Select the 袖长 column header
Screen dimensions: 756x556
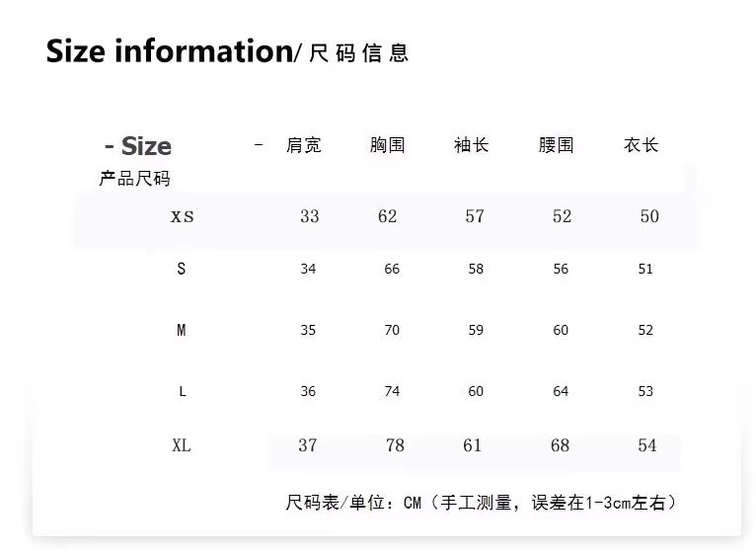click(x=471, y=145)
